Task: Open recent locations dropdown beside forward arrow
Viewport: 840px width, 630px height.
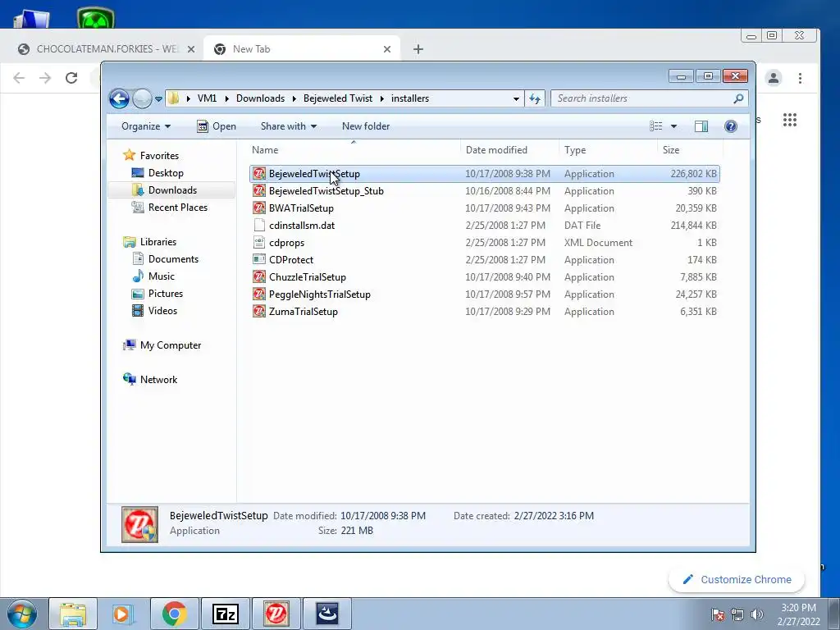Action: (x=158, y=98)
